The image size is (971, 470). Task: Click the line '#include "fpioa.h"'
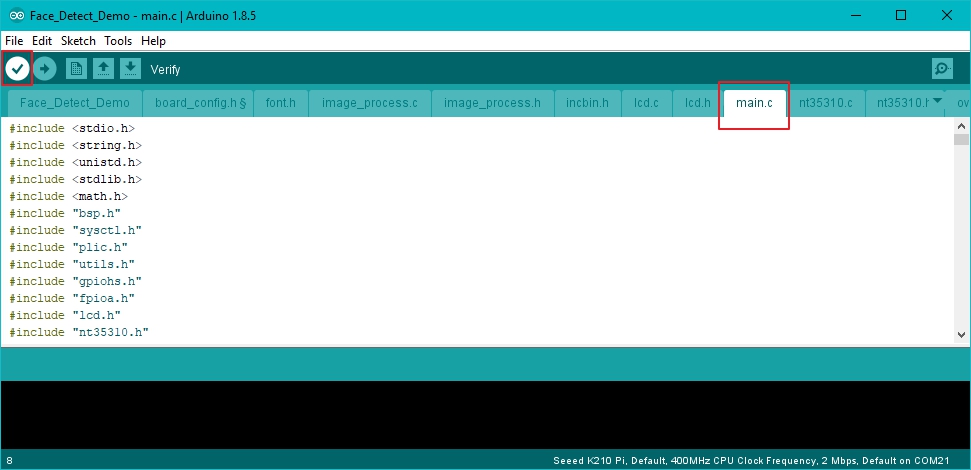coord(72,298)
